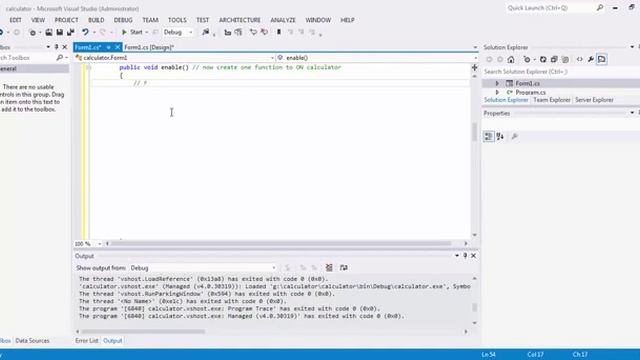Click the Undo arrow icon
The width and height of the screenshot is (640, 360).
(85, 32)
